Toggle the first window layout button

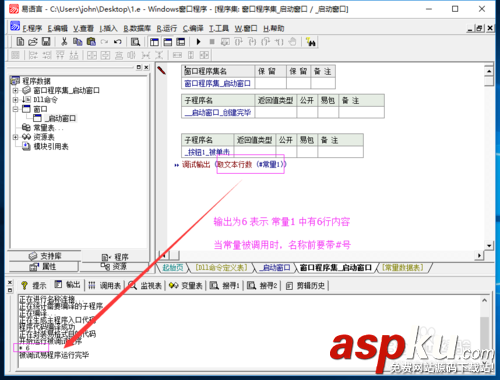[x=154, y=42]
